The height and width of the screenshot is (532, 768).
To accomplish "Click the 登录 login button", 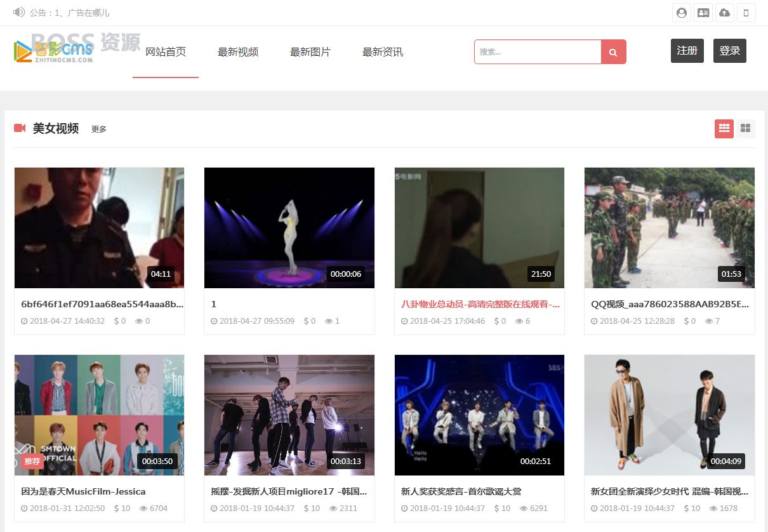I will point(730,51).
